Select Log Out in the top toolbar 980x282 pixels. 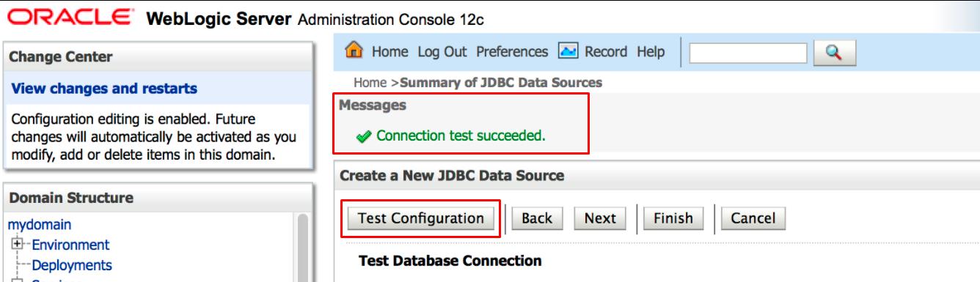point(444,52)
